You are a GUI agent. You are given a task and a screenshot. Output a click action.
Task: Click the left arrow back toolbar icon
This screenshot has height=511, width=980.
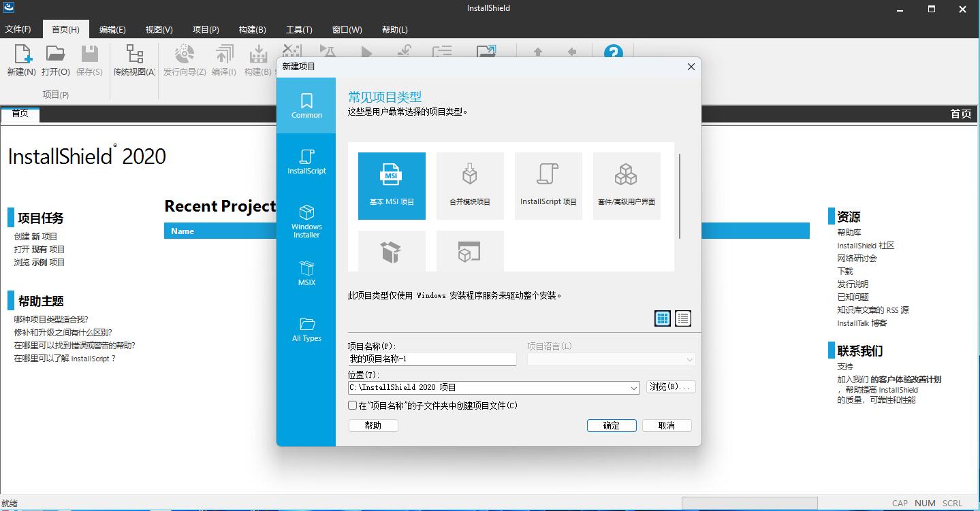[x=572, y=52]
